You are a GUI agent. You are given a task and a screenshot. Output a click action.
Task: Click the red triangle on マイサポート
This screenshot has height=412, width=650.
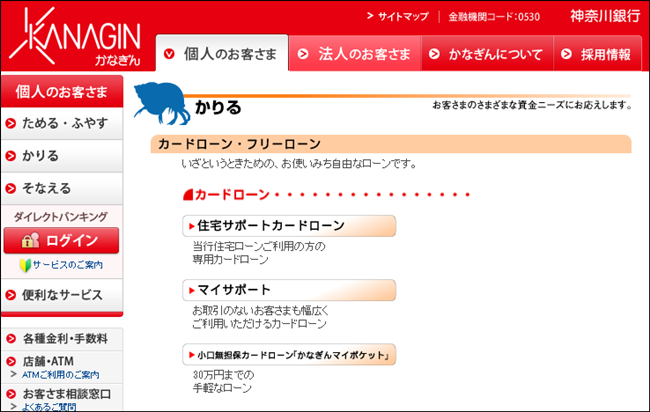click(x=192, y=291)
